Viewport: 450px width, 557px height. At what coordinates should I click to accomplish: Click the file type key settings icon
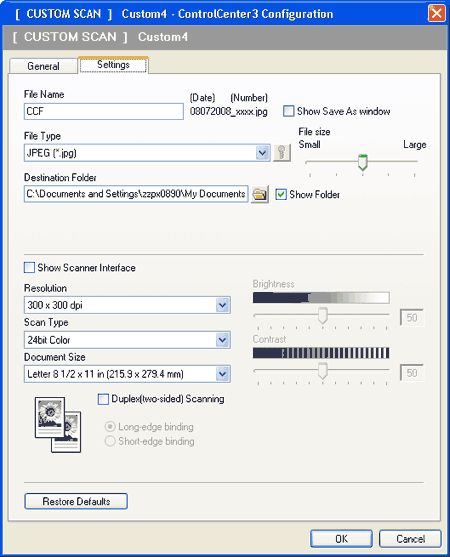click(282, 153)
